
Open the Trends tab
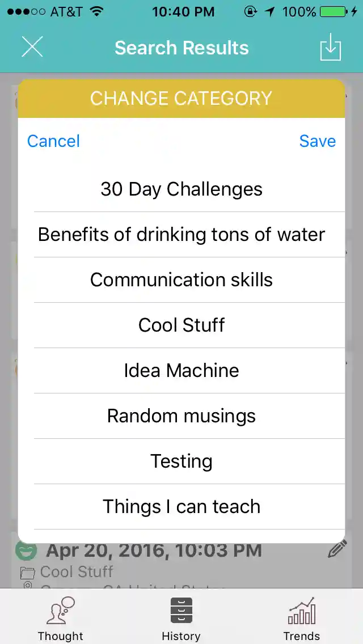click(x=302, y=618)
